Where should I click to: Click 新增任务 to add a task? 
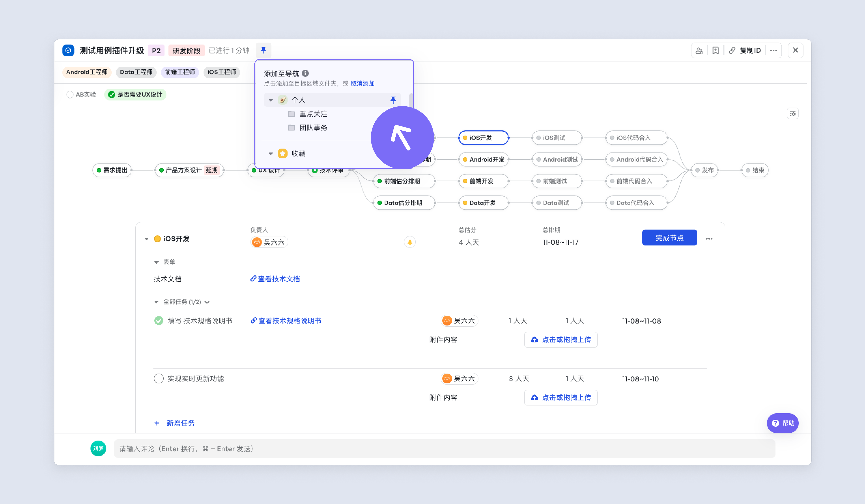(180, 423)
